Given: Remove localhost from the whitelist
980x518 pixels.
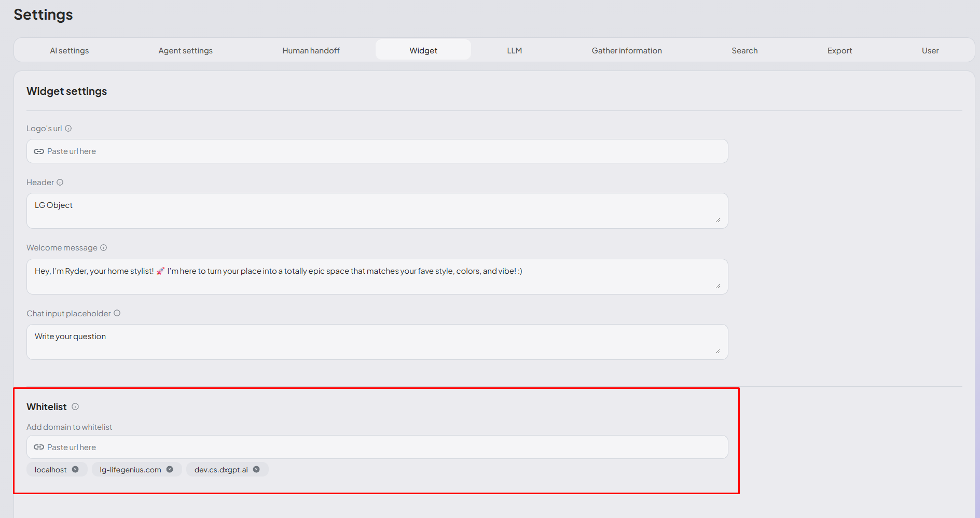Looking at the screenshot, I should coord(76,469).
